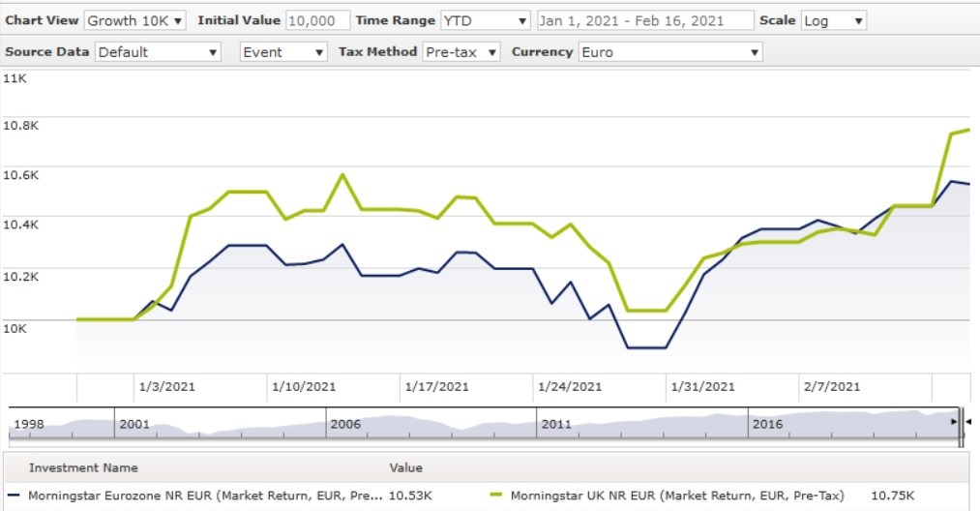This screenshot has height=511, width=980.
Task: Click the timeline range slider handle
Action: coord(961,426)
